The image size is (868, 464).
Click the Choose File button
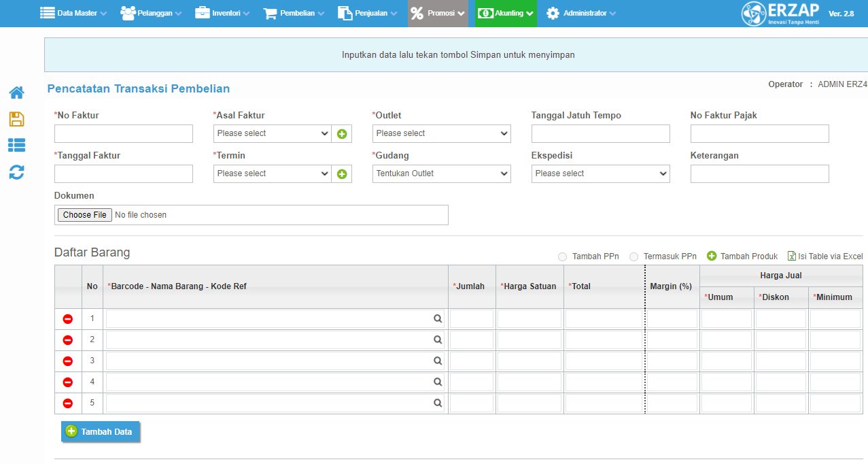(85, 215)
